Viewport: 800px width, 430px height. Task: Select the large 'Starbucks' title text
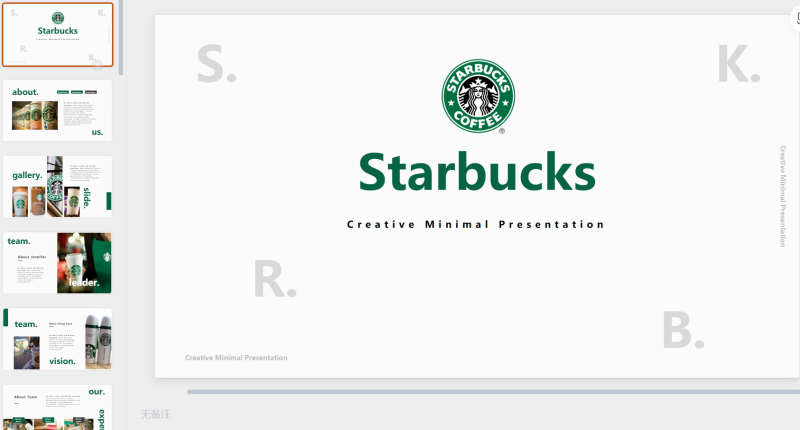pos(477,172)
